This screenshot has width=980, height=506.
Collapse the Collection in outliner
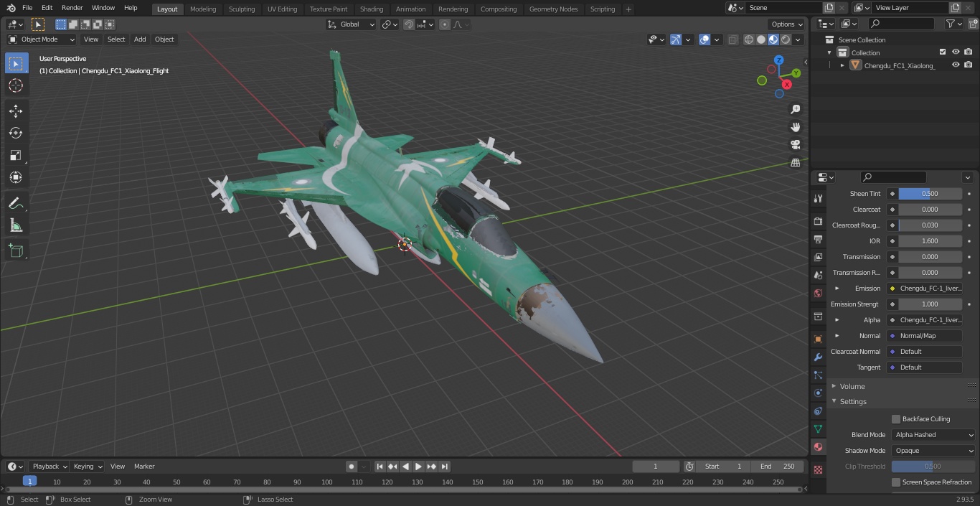tap(830, 52)
